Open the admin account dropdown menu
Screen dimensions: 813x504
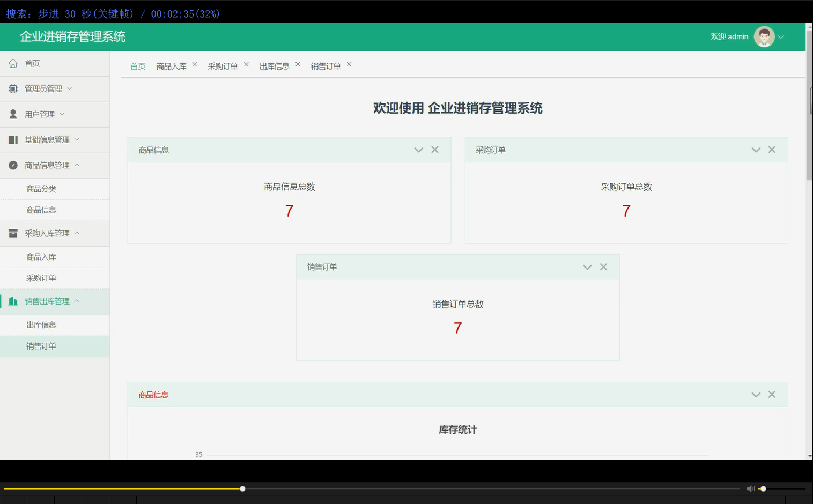781,37
